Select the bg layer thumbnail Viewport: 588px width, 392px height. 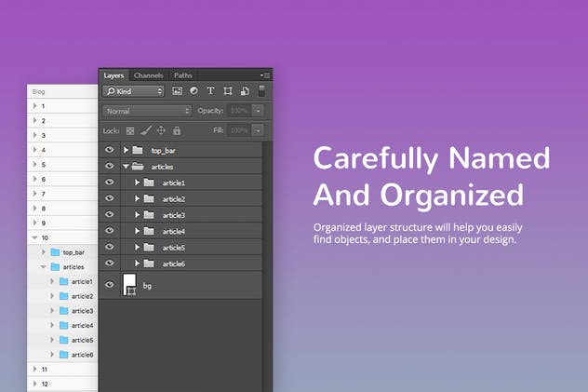[x=130, y=285]
